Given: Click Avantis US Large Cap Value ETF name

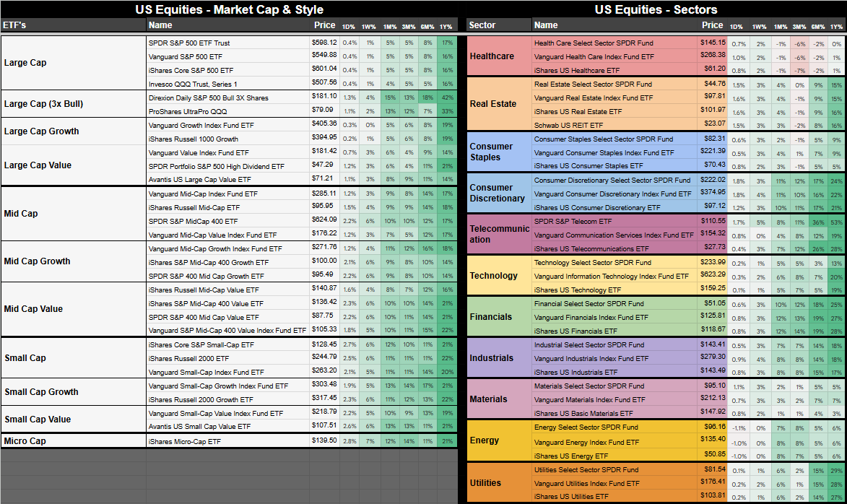Looking at the screenshot, I should pyautogui.click(x=200, y=179).
